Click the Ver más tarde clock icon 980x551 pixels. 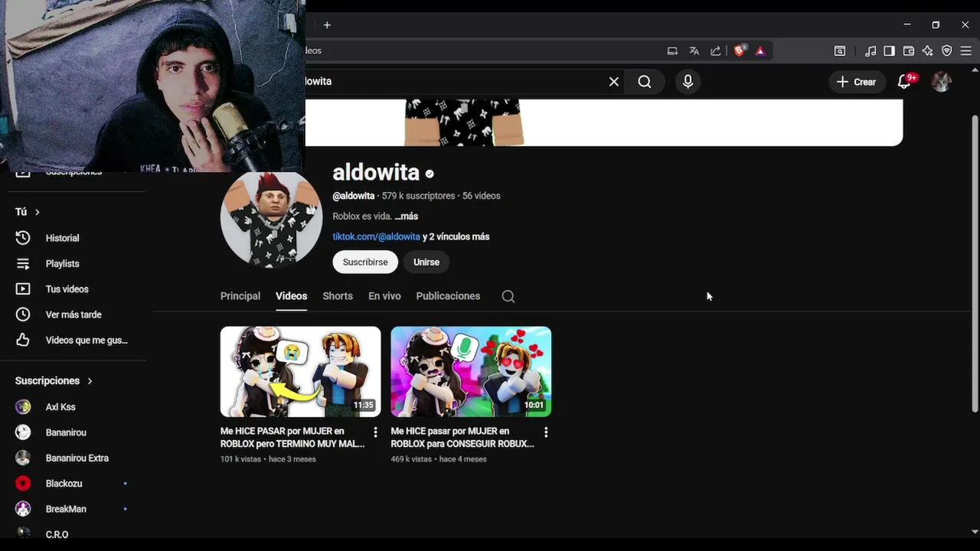pyautogui.click(x=23, y=315)
